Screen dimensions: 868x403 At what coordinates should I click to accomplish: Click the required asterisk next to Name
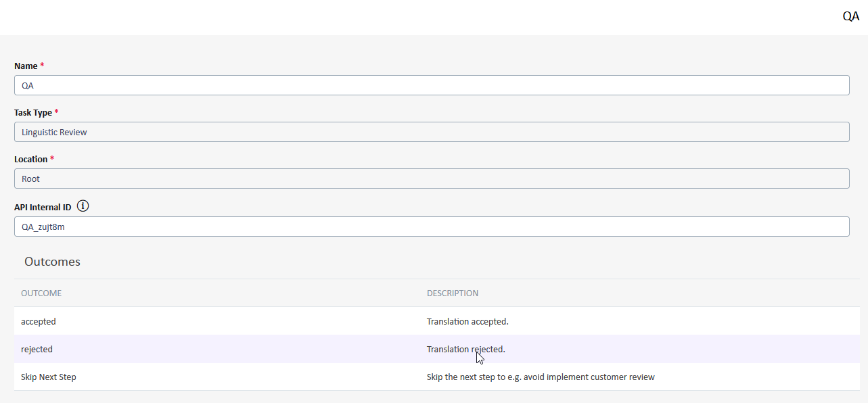coord(42,63)
